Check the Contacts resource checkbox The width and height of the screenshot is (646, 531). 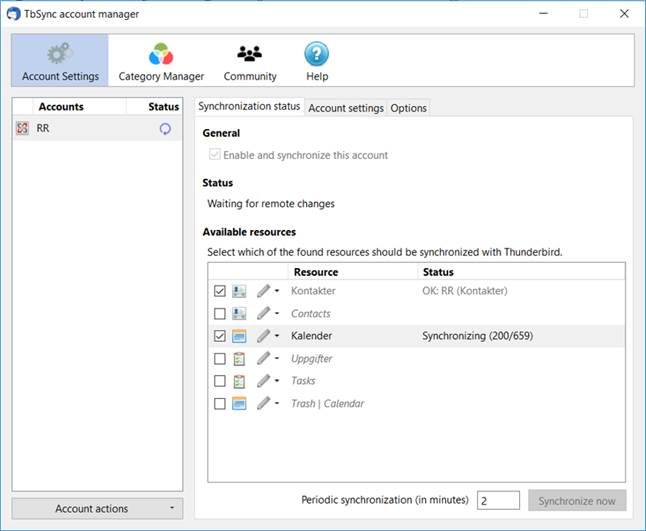point(220,314)
